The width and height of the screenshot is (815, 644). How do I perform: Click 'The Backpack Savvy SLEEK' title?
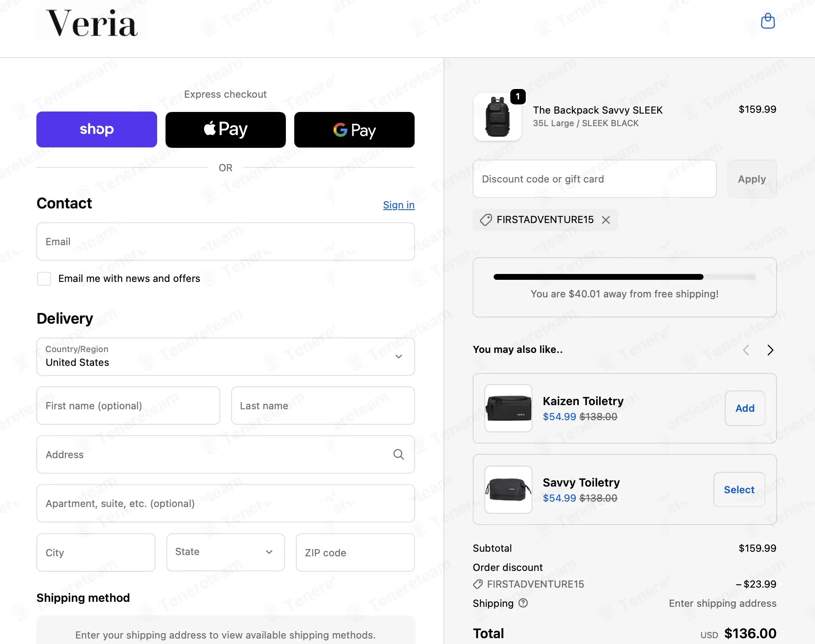tap(598, 110)
